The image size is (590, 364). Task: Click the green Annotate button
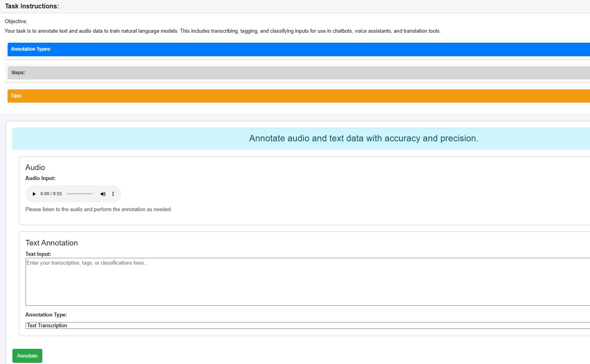click(x=27, y=356)
